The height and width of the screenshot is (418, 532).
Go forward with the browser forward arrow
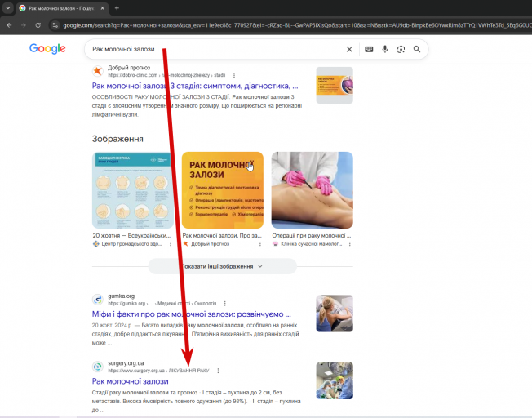pyautogui.click(x=24, y=25)
